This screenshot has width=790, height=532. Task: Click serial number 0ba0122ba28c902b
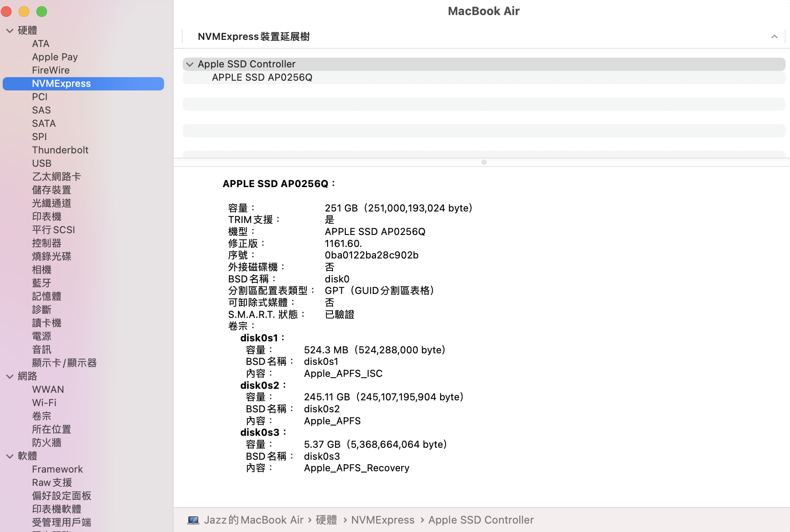[x=372, y=255]
